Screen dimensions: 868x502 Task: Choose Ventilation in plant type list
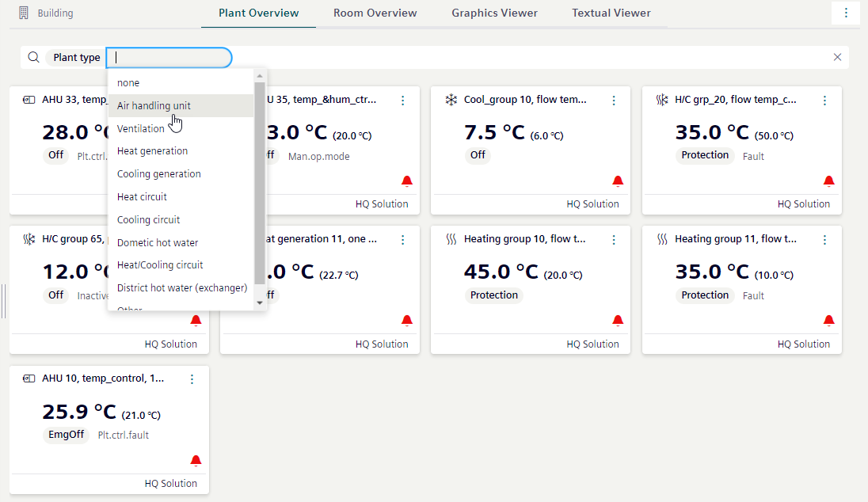point(141,128)
